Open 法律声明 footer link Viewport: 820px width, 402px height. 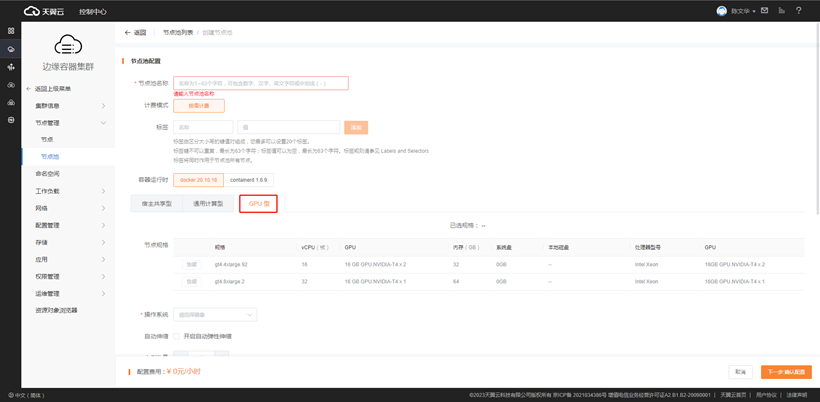[797, 395]
